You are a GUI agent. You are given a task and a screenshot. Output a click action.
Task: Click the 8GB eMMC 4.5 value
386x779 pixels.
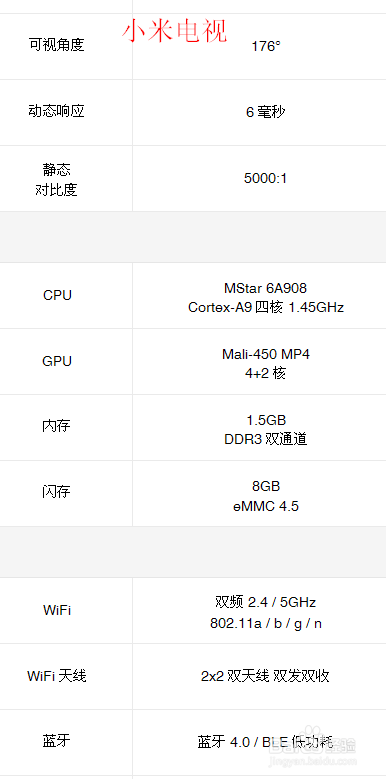[x=266, y=496]
